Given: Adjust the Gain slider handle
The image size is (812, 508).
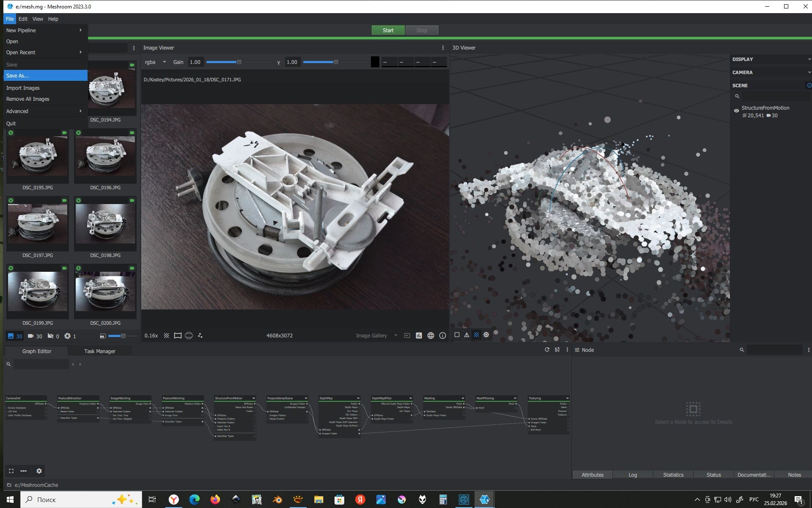Looking at the screenshot, I should pyautogui.click(x=239, y=62).
